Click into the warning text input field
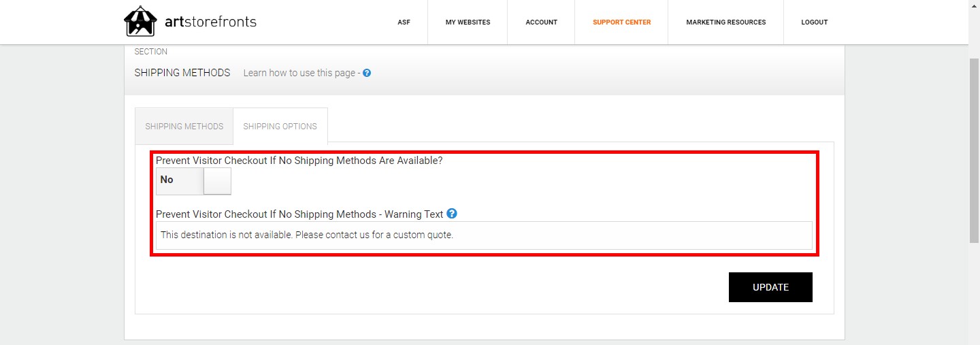The image size is (980, 345). pyautogui.click(x=484, y=235)
